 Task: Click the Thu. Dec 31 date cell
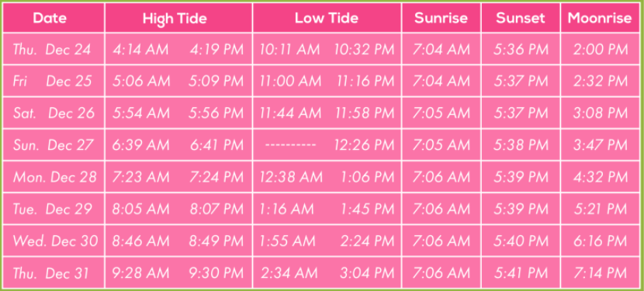click(x=50, y=273)
